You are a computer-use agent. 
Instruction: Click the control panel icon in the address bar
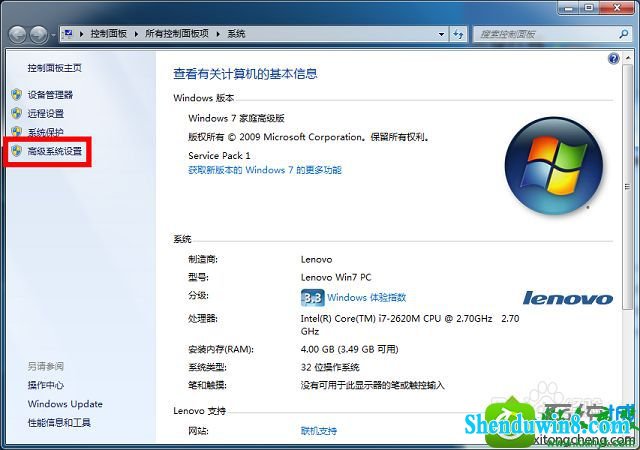69,33
